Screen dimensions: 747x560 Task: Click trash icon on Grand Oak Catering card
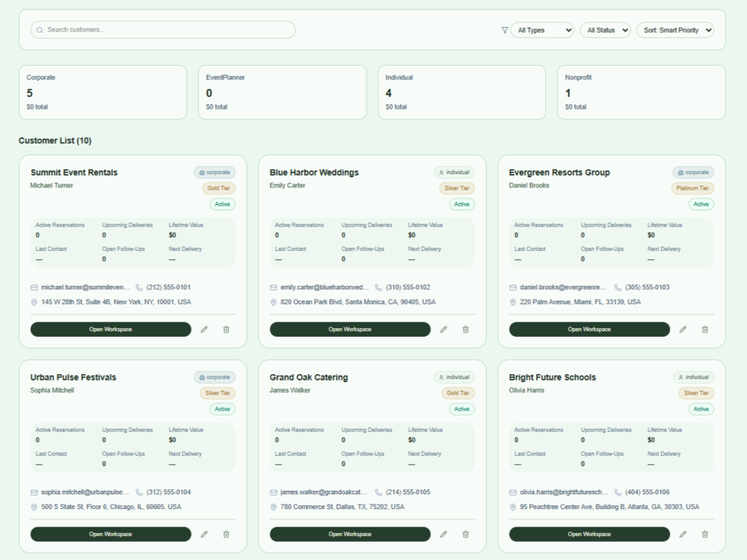click(x=465, y=534)
